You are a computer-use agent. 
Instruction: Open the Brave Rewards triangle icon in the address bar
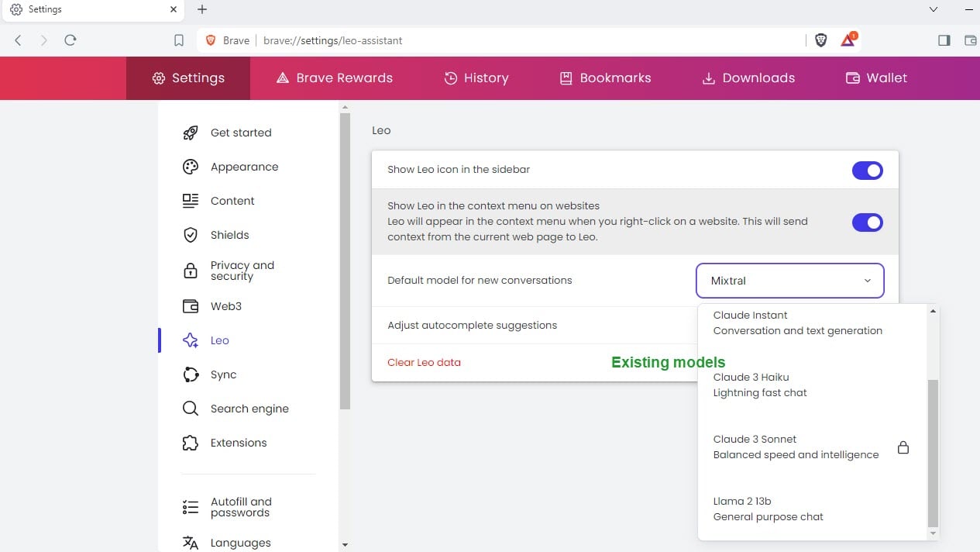click(848, 40)
